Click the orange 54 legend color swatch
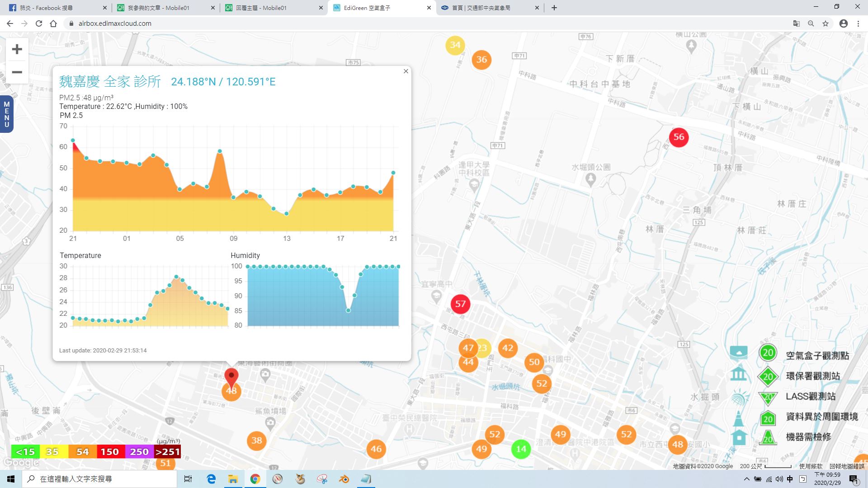Image resolution: width=868 pixels, height=488 pixels. [82, 452]
